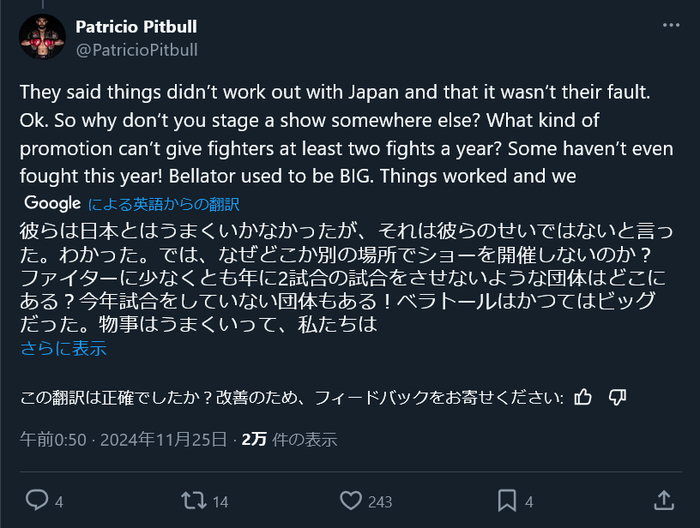Rate the translation with thumbs up
The image size is (700, 528).
point(584,397)
